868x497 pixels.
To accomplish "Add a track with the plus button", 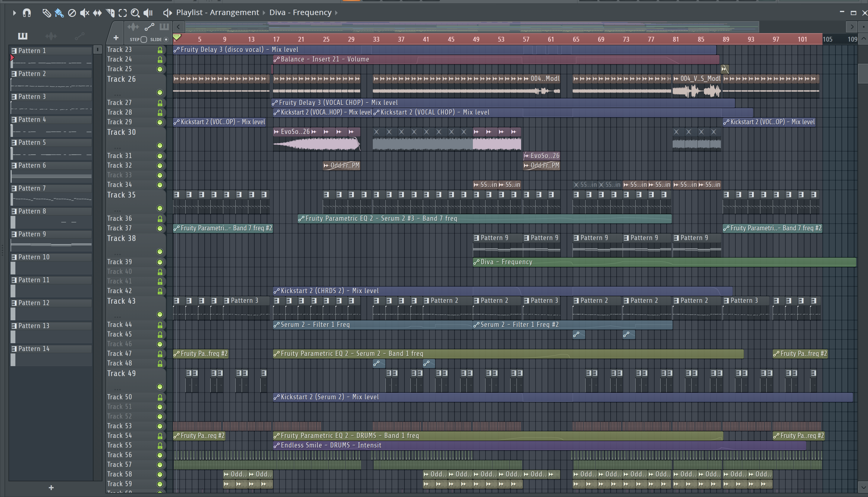I will (x=116, y=38).
